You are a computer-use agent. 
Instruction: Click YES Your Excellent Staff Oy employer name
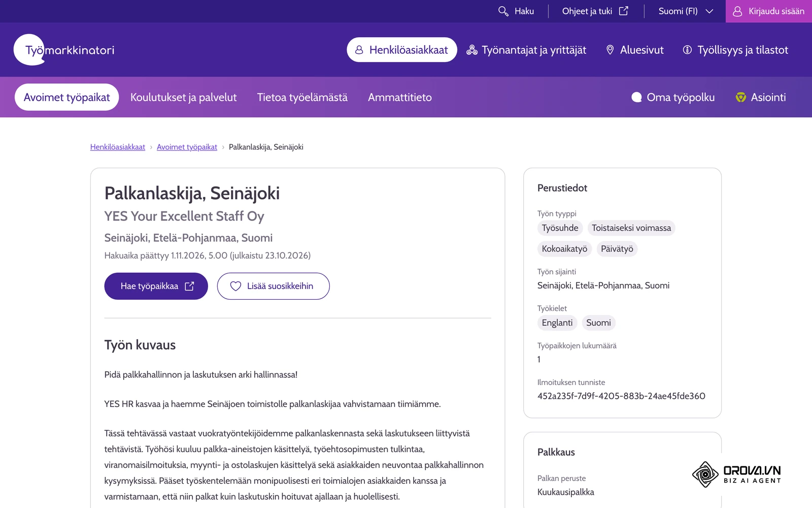pyautogui.click(x=184, y=216)
